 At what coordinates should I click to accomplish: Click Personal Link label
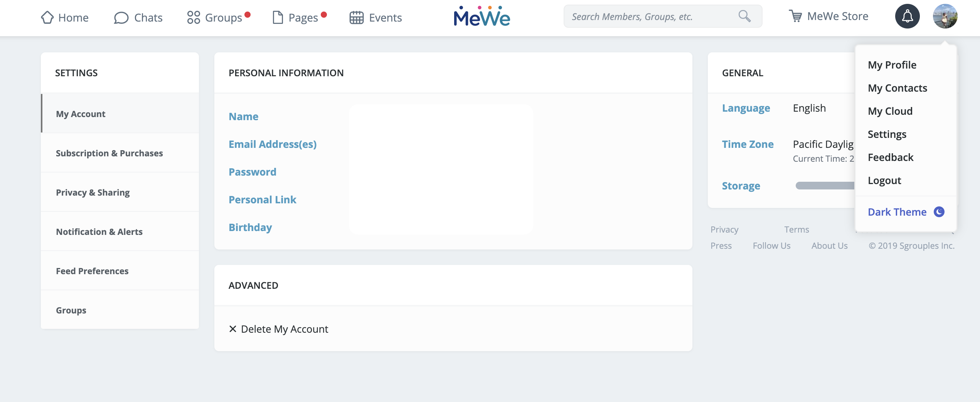coord(263,199)
